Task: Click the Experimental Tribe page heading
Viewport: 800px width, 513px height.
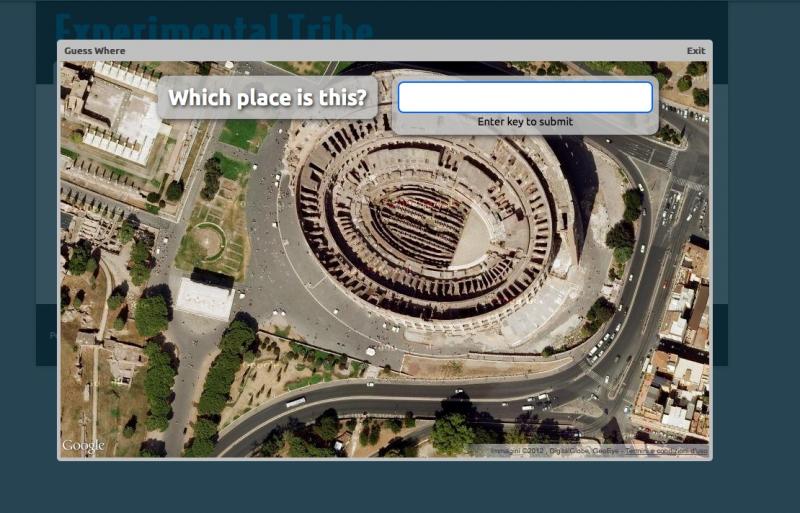Action: (214, 27)
